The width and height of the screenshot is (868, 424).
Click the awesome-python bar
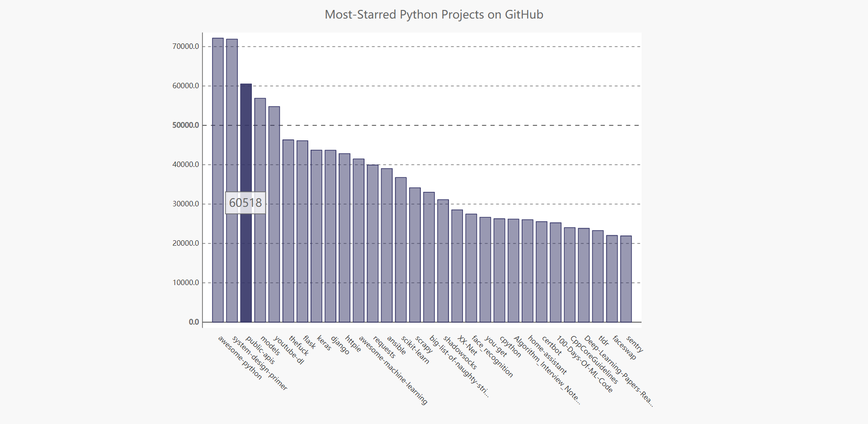click(x=218, y=181)
